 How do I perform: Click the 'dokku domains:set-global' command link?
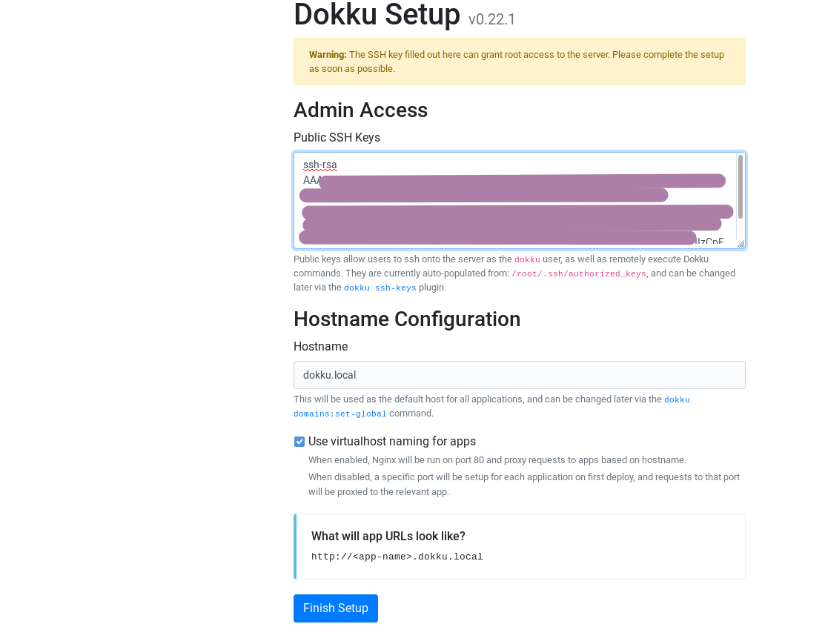click(x=340, y=414)
